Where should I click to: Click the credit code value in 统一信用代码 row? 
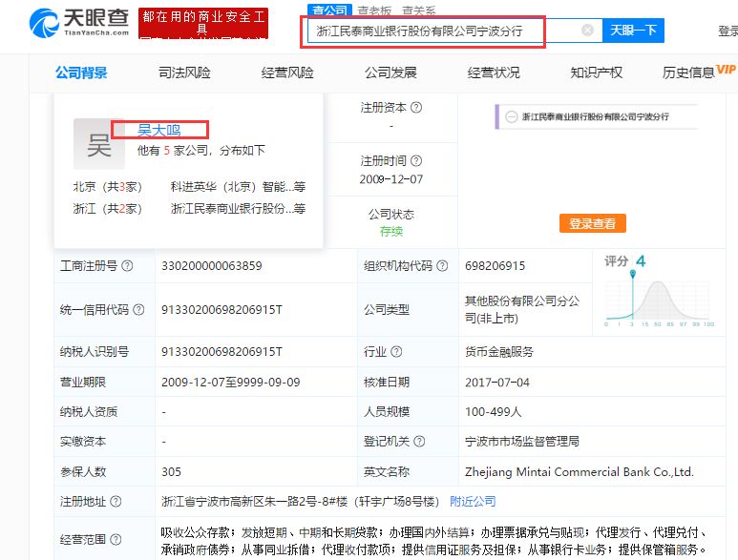221,309
